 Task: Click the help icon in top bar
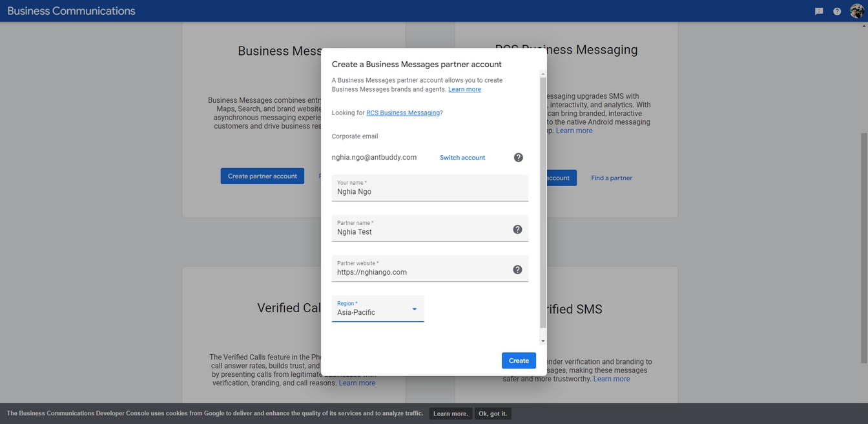coord(837,11)
